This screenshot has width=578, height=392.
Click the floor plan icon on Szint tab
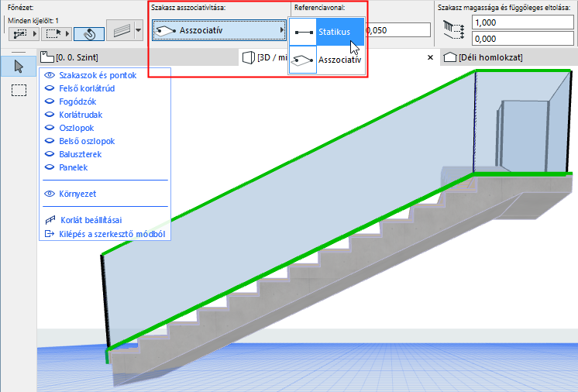[46, 57]
